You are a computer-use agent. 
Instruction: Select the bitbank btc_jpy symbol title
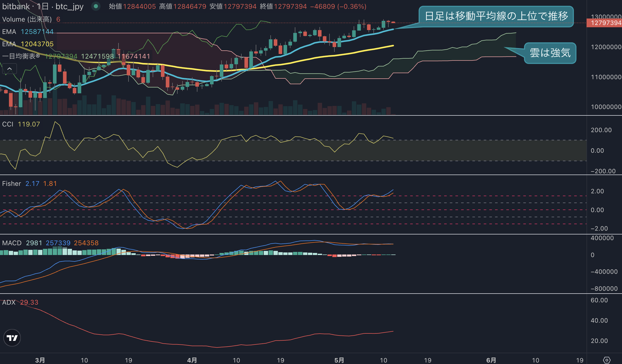point(43,6)
